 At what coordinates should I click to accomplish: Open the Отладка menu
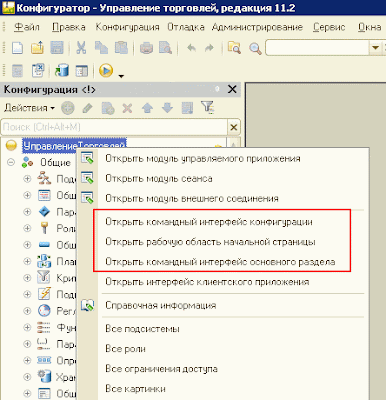[x=186, y=27]
